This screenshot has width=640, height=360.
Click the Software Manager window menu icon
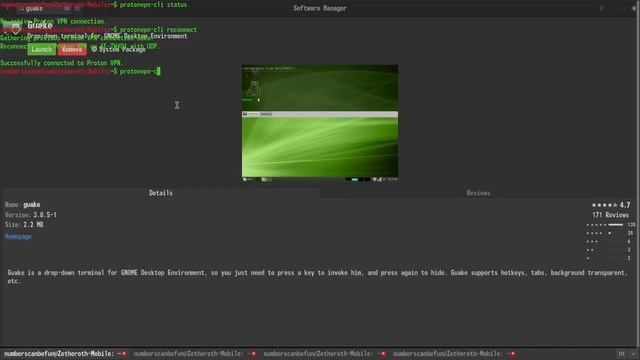click(x=602, y=8)
